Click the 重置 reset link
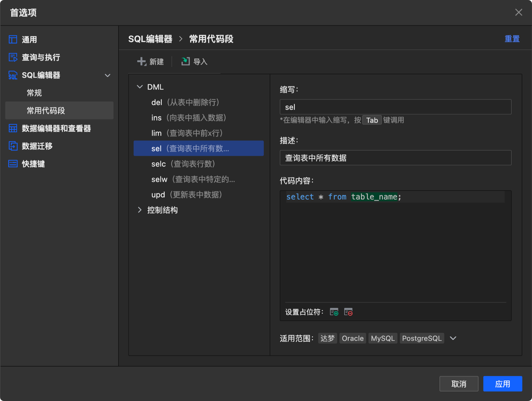 (x=512, y=38)
